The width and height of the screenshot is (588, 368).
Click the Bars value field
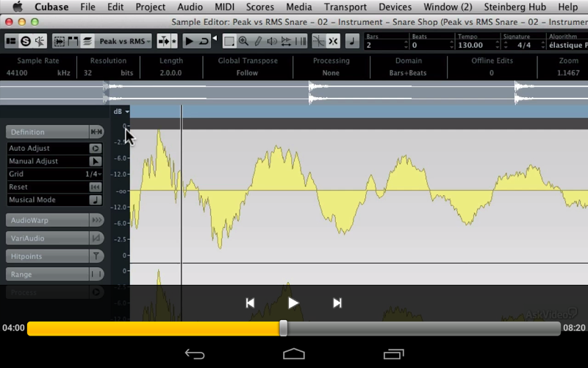(384, 45)
